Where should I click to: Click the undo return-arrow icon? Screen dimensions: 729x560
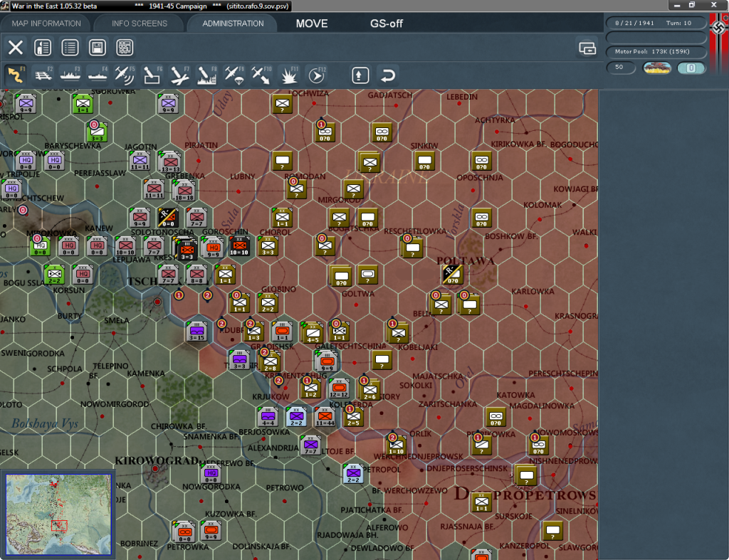point(388,75)
